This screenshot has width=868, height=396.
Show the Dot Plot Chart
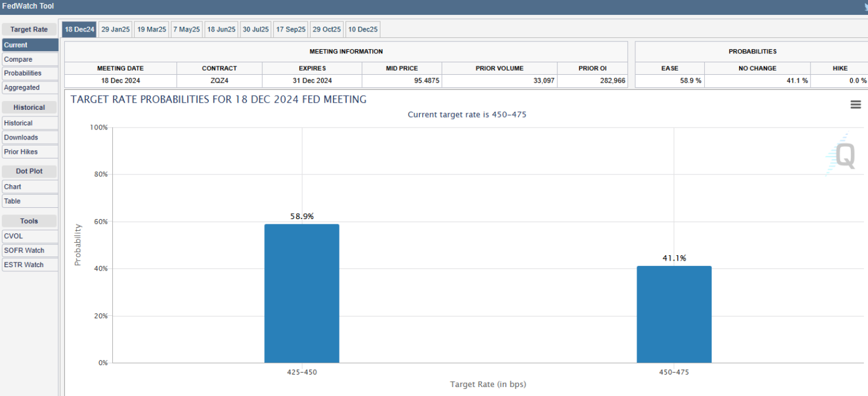tap(30, 186)
